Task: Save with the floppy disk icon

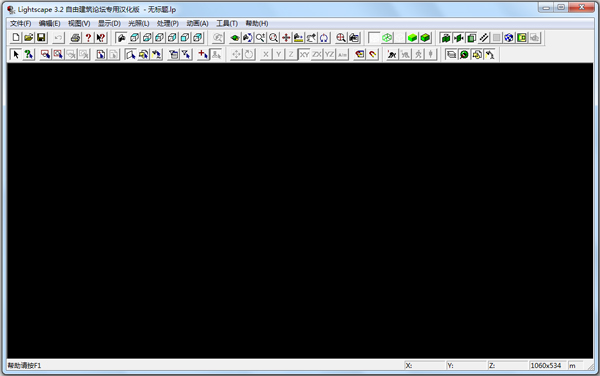Action: 41,37
